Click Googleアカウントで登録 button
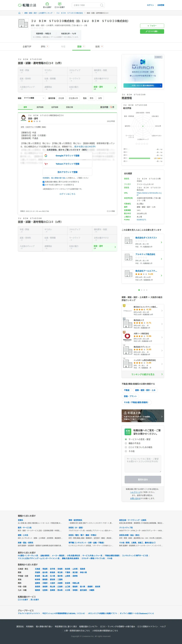 67,156
